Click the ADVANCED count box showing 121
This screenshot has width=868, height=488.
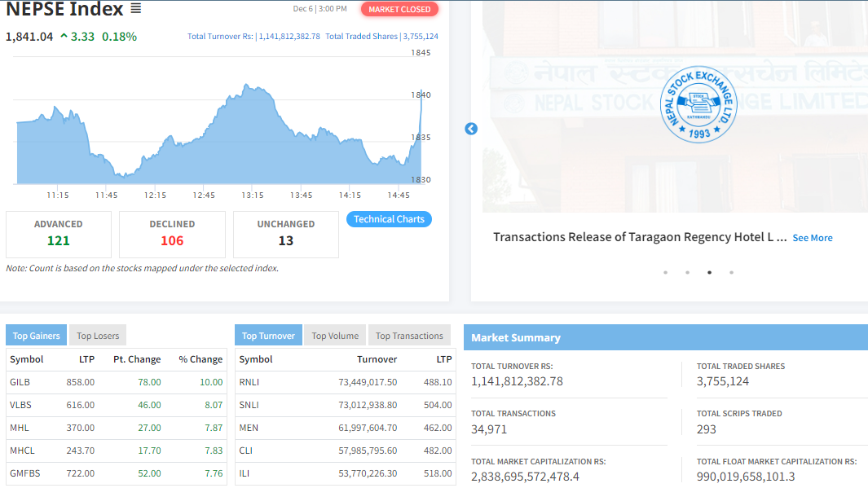[59, 235]
